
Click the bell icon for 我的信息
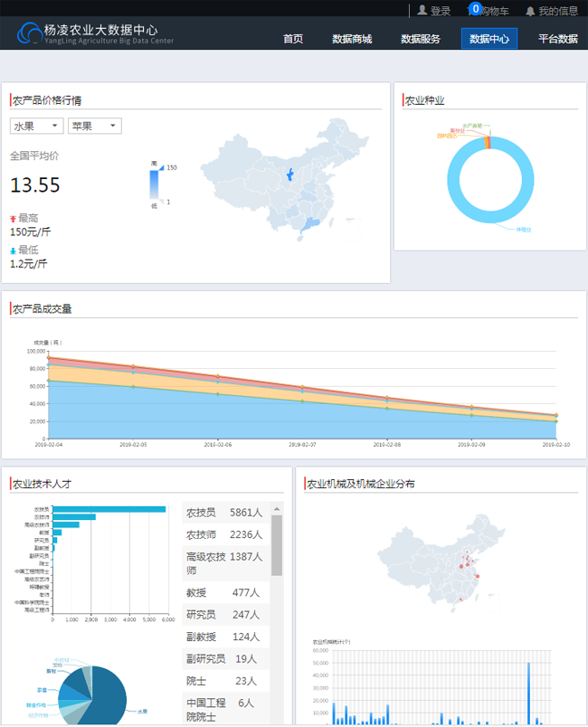pos(530,11)
